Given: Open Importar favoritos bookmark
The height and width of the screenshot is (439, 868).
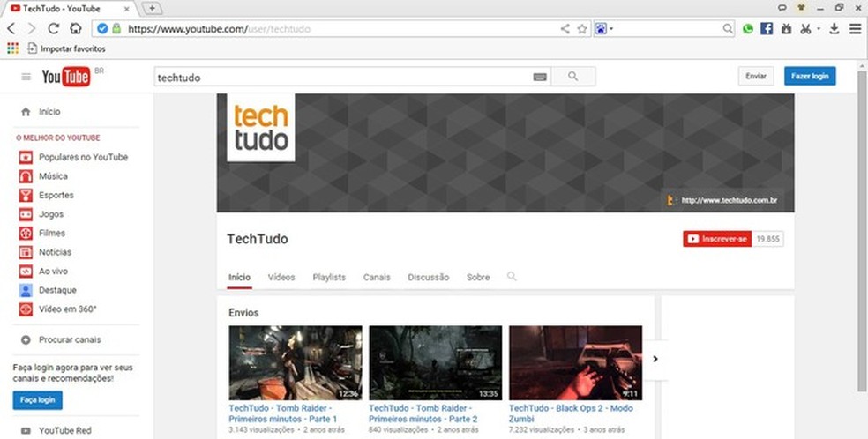Looking at the screenshot, I should [x=66, y=48].
